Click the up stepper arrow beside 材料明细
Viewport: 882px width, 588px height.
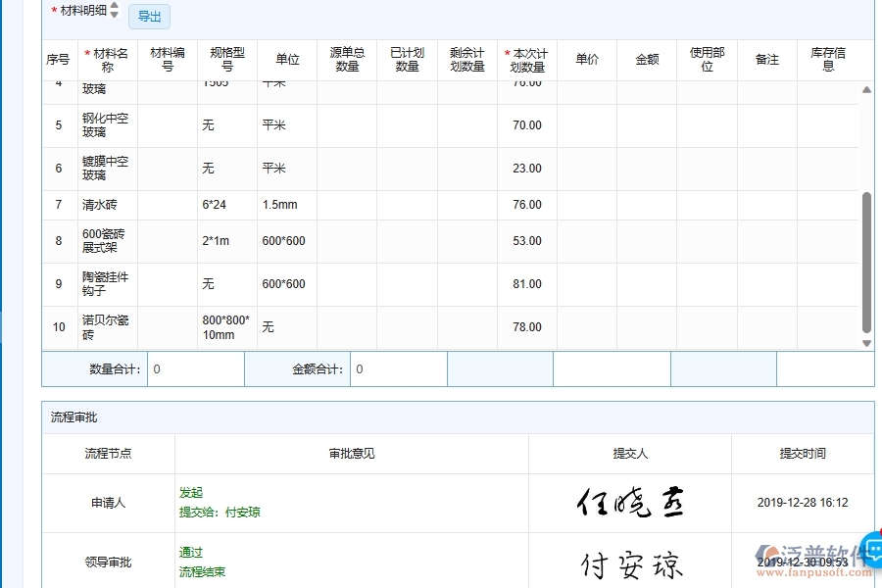pos(114,7)
